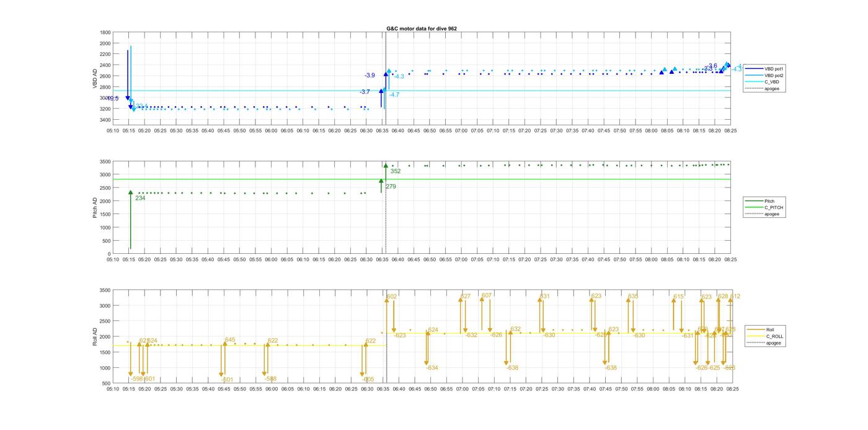Click the "-3.7" VBD data label
The image size is (868, 430).
click(365, 92)
